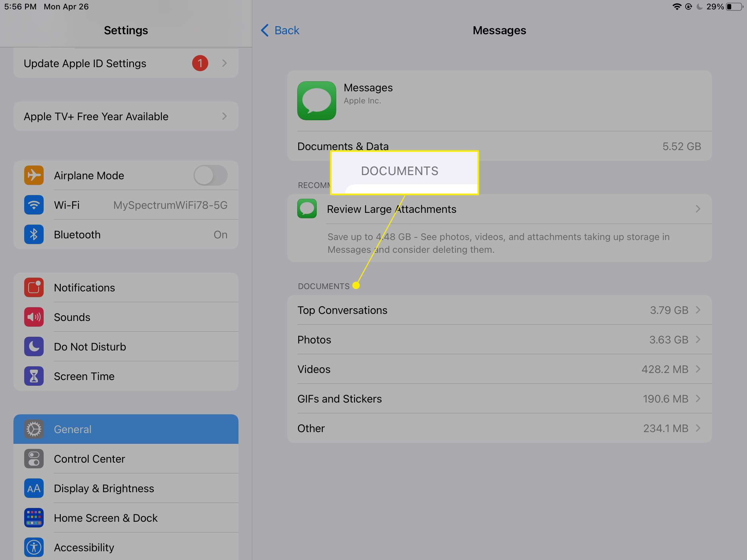Screen dimensions: 747x560
Task: Open Home Screen & Dock settings
Action: click(x=126, y=518)
